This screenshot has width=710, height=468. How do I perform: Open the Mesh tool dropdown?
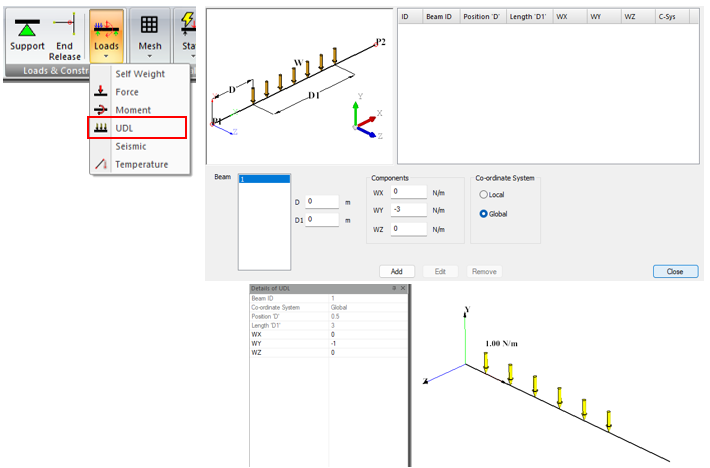pyautogui.click(x=148, y=34)
